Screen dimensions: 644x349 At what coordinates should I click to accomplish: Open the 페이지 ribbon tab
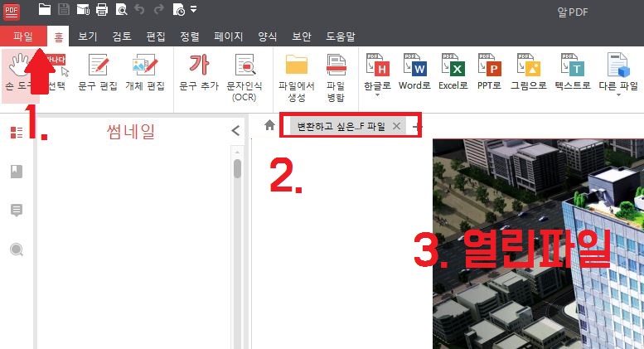229,36
